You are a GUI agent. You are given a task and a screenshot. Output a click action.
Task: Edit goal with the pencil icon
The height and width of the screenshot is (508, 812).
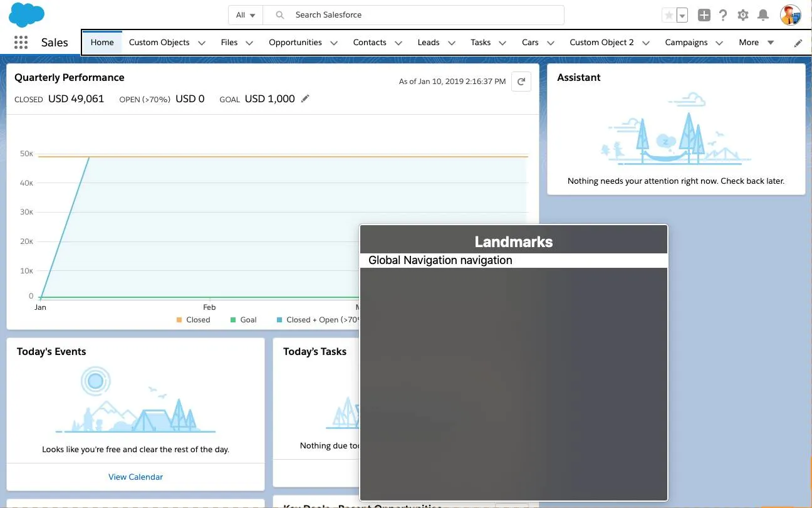point(305,98)
